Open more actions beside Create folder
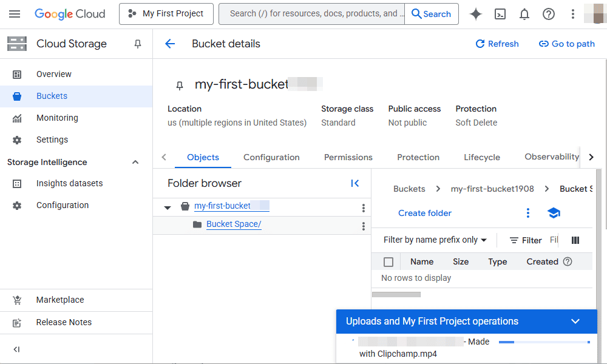This screenshot has height=364, width=607. (527, 213)
